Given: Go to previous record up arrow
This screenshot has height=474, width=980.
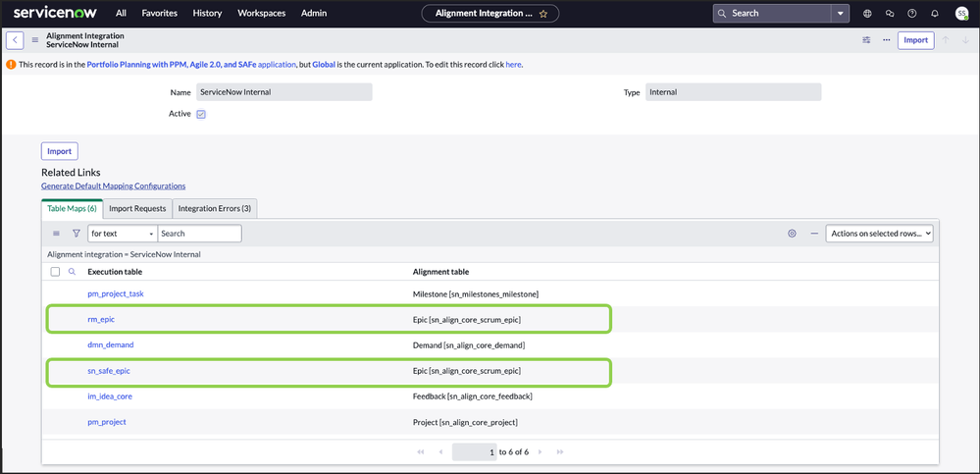Looking at the screenshot, I should (946, 40).
